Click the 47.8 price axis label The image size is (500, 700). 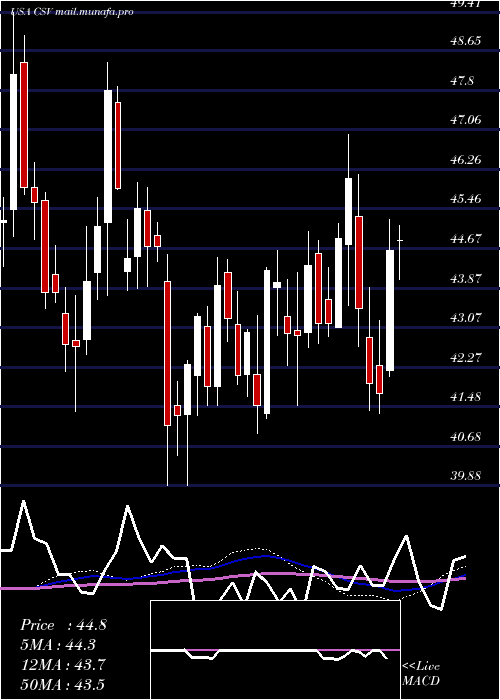(x=462, y=81)
